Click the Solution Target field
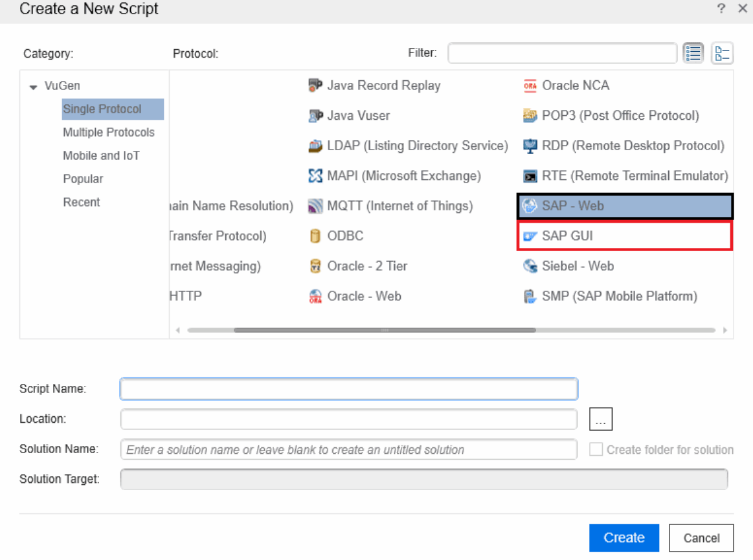Image resolution: width=753 pixels, height=560 pixels. click(x=424, y=479)
